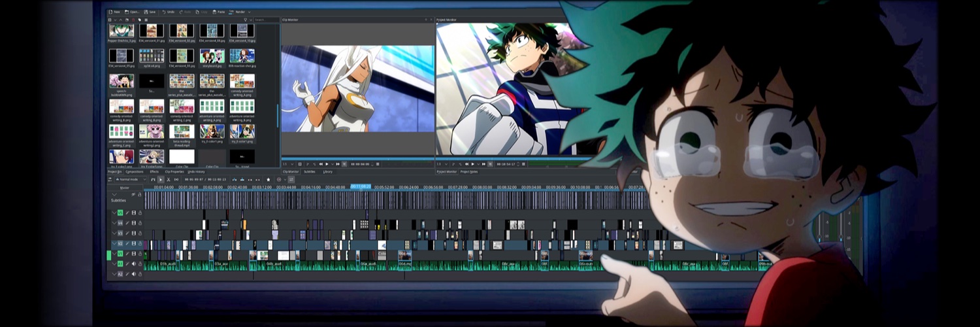Switch to the Effects tab
Viewport: 980px width, 327px height.
154,171
